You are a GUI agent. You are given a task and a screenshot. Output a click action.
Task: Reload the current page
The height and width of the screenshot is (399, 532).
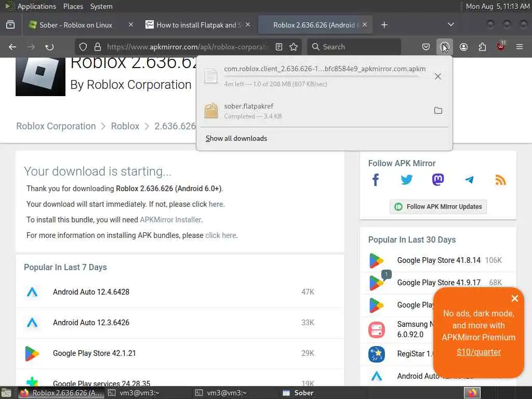point(49,47)
